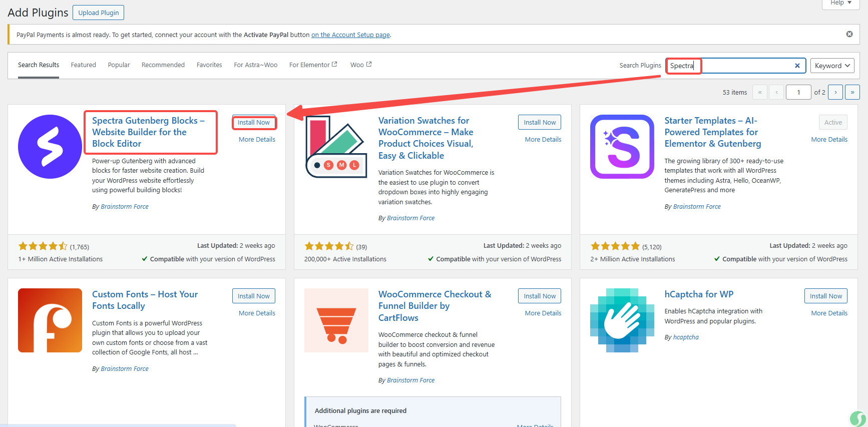Go to the next results page
This screenshot has height=427, width=868.
[835, 92]
